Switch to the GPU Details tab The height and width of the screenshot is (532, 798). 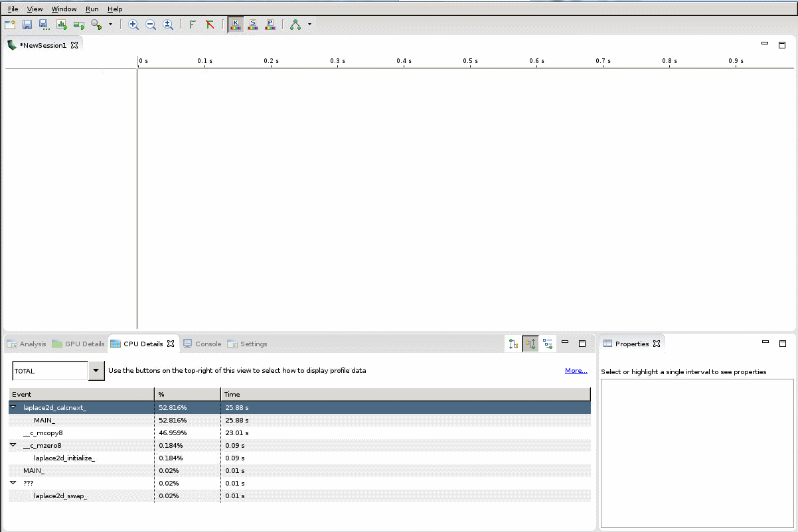pyautogui.click(x=78, y=344)
